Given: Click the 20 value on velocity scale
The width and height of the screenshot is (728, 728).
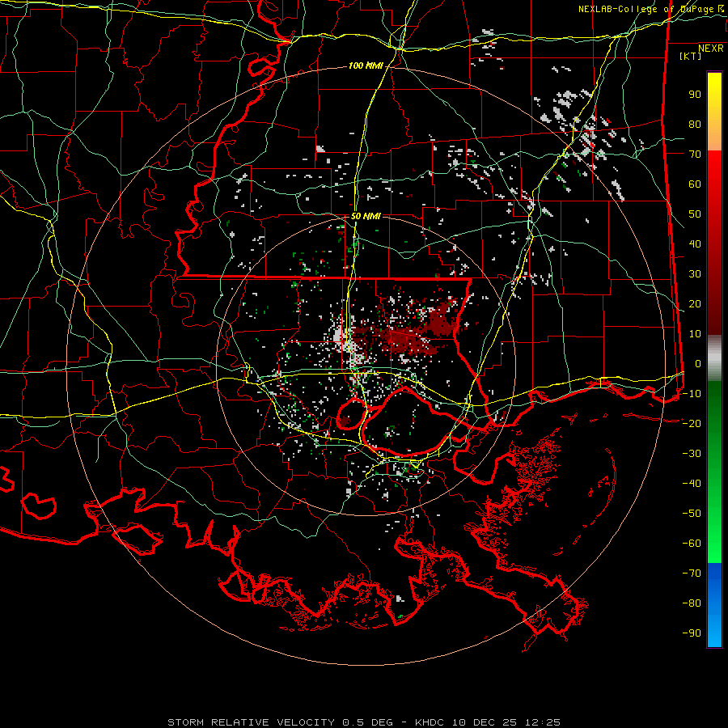Looking at the screenshot, I should coord(695,303).
